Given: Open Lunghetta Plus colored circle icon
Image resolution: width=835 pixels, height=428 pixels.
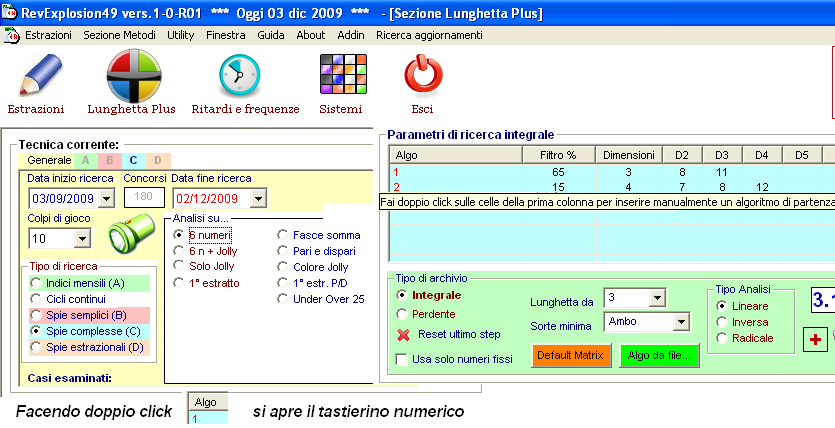Looking at the screenshot, I should (x=134, y=75).
